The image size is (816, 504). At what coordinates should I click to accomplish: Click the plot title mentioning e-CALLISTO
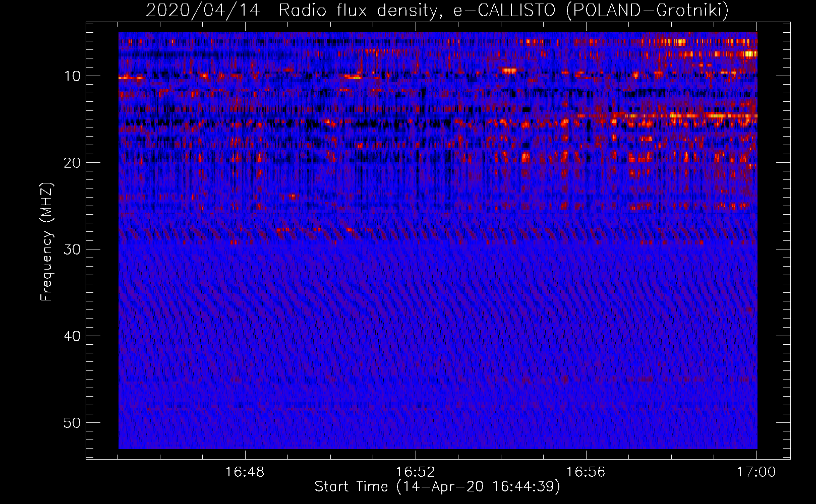[437, 10]
